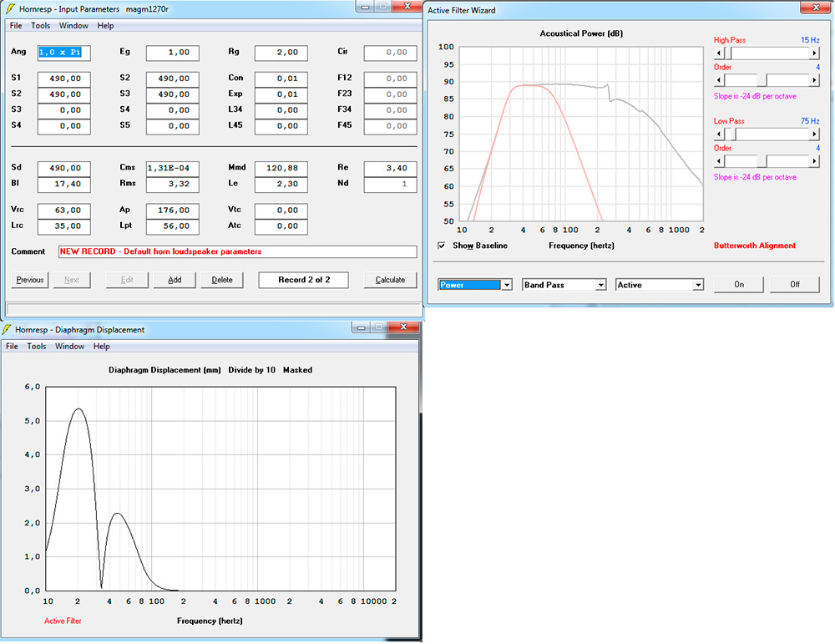Open Tools menu in Input Parameters window
The image size is (835, 644).
point(40,26)
